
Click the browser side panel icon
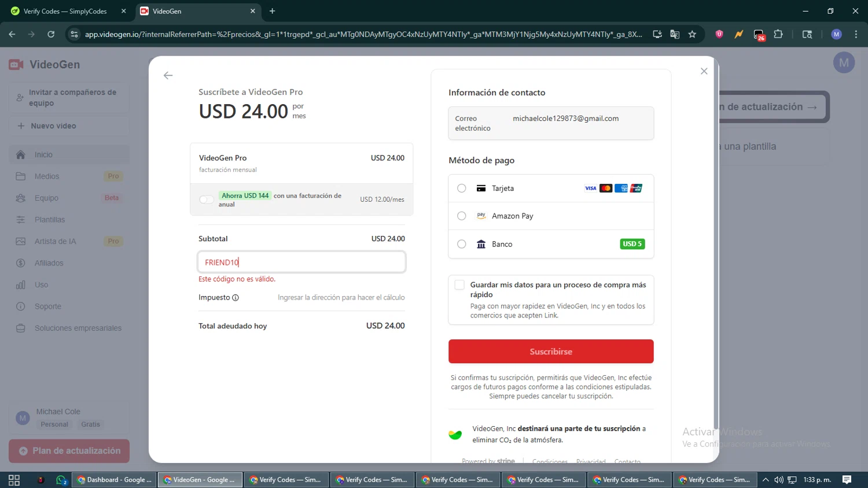coord(807,34)
